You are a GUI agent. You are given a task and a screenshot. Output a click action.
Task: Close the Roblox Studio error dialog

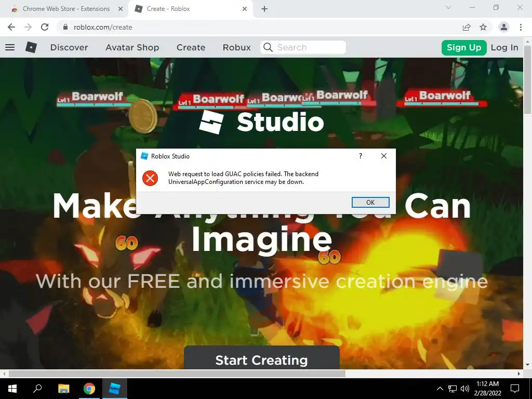[x=384, y=156]
